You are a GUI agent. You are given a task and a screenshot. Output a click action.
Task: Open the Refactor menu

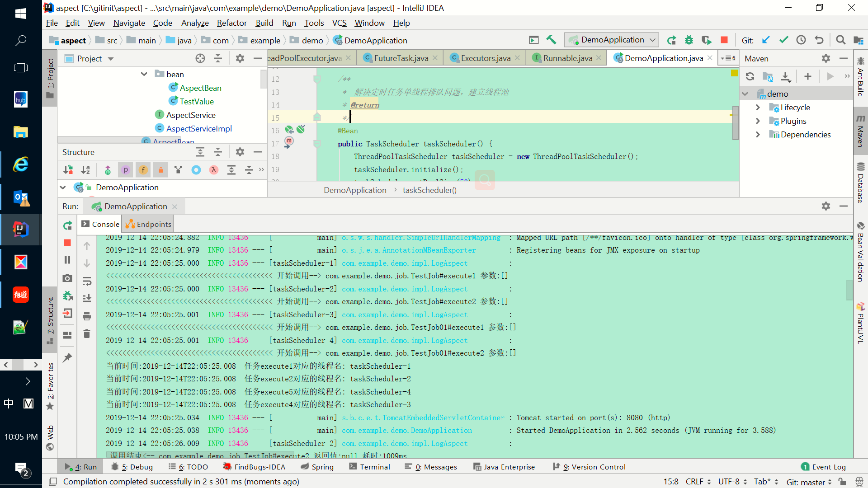point(231,23)
